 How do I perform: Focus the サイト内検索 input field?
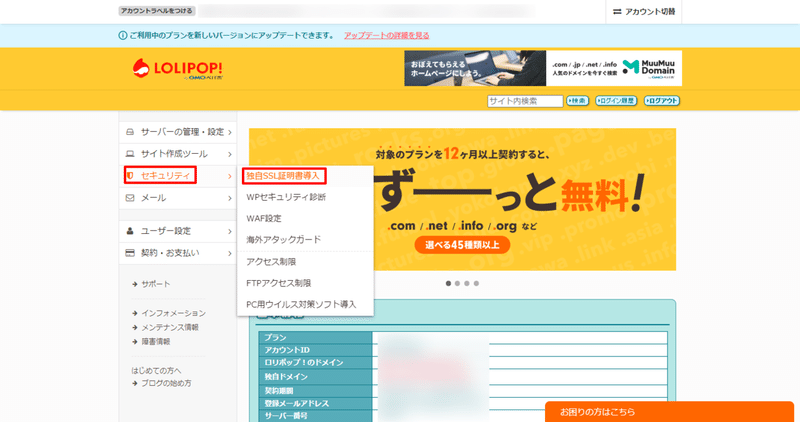click(x=525, y=101)
